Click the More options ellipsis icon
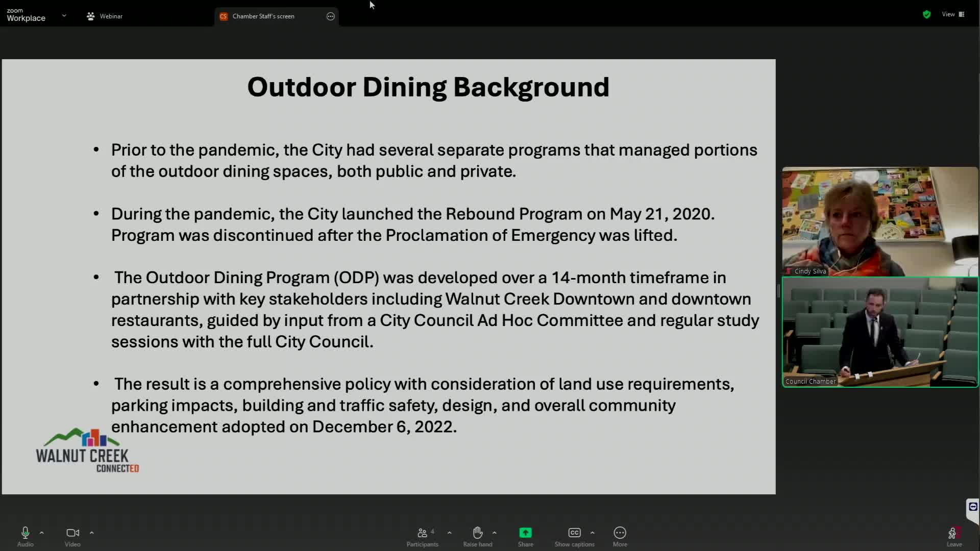This screenshot has height=551, width=980. [620, 533]
